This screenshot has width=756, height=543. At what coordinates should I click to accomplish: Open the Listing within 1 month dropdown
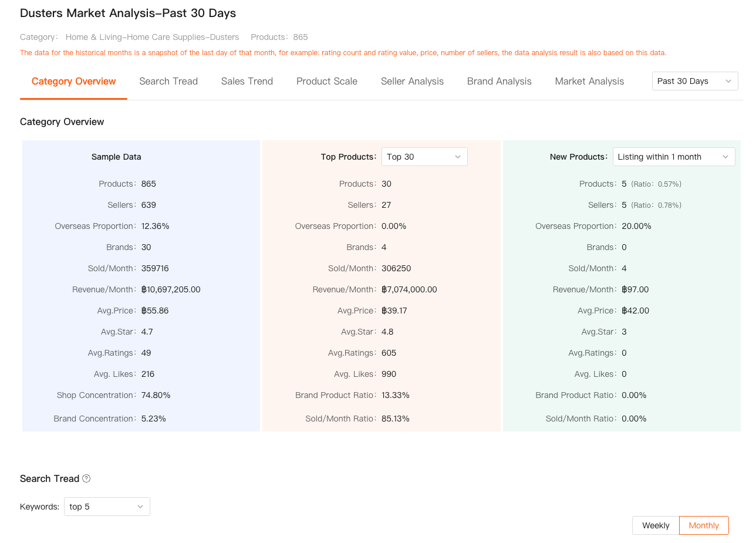(x=673, y=157)
